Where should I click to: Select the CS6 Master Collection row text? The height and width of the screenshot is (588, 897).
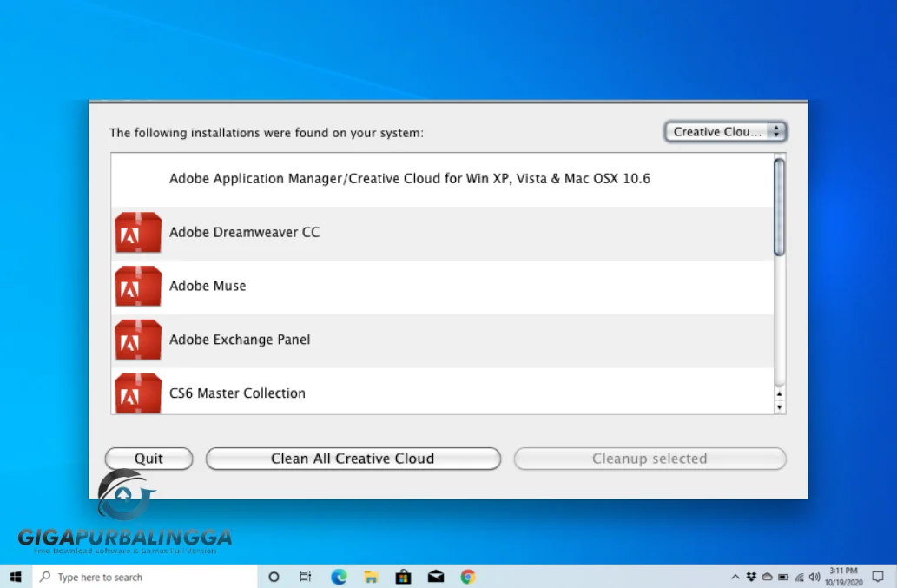[x=237, y=393]
